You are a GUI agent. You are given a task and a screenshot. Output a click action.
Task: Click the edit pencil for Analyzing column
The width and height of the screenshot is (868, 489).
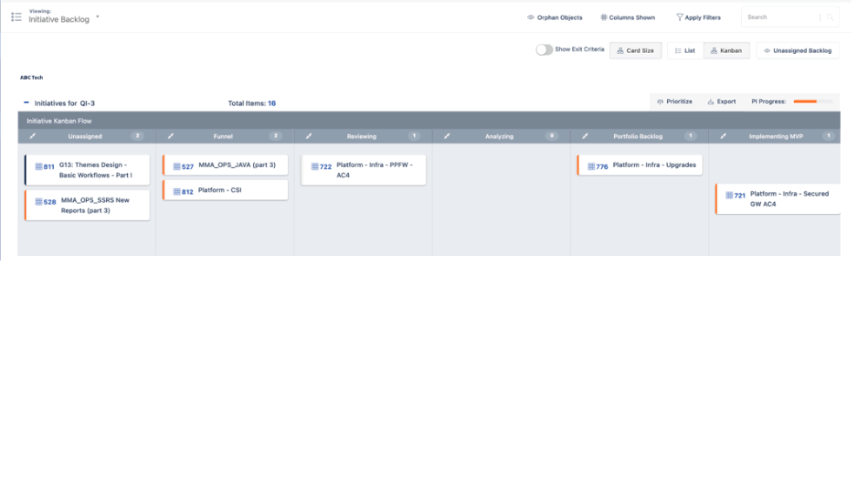447,137
